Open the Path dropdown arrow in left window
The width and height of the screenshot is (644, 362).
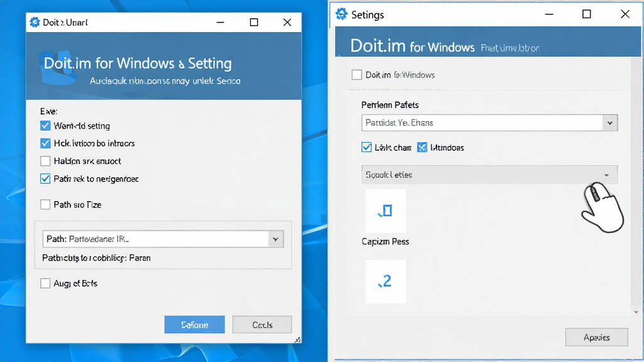click(x=275, y=239)
